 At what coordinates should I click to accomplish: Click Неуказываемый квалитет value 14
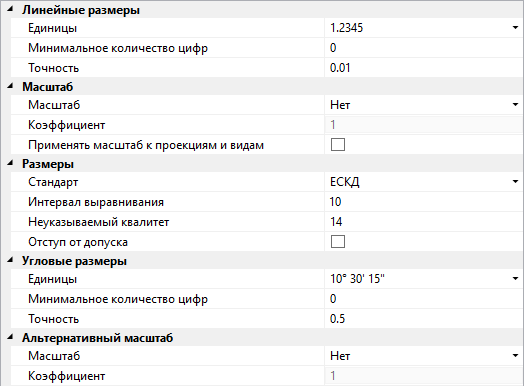click(x=424, y=222)
